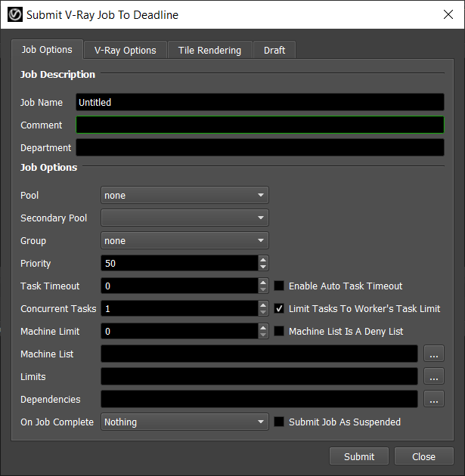Toggle Machine List Is A Deny List

point(279,332)
